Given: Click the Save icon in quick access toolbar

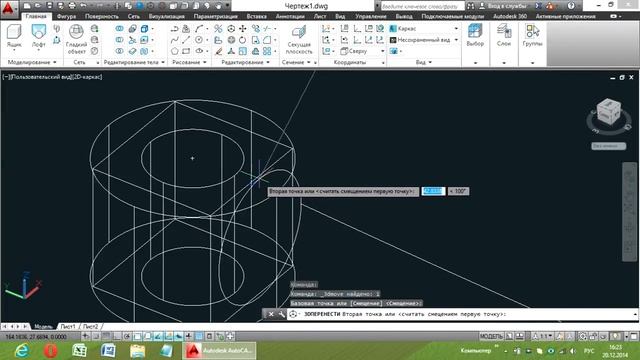Looking at the screenshot, I should (x=49, y=6).
